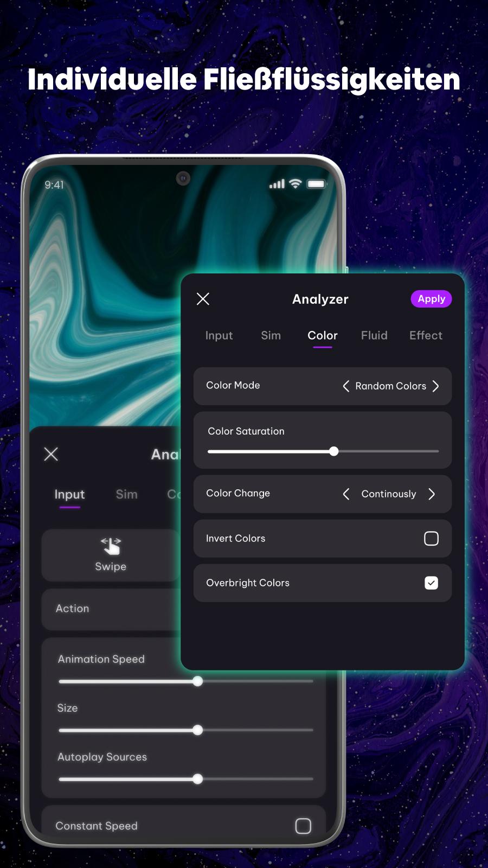Tap the phone's battery status icon
This screenshot has height=868, width=488.
coord(316,184)
